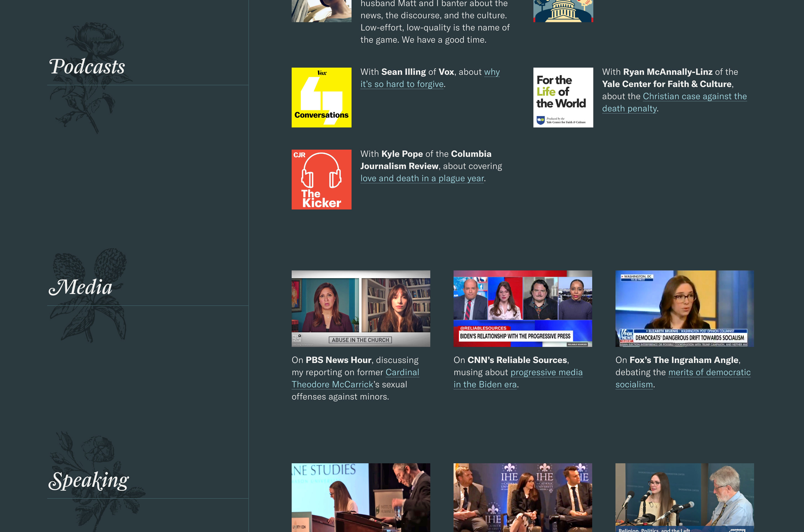Open 'merits of democratic socialism' link
Screen dimensions: 804x532
click(683, 378)
